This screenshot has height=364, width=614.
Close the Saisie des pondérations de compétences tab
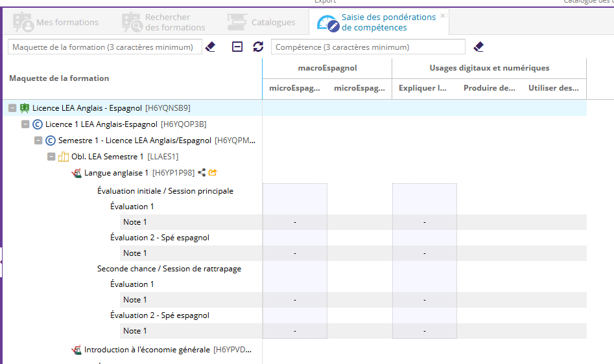pos(443,16)
